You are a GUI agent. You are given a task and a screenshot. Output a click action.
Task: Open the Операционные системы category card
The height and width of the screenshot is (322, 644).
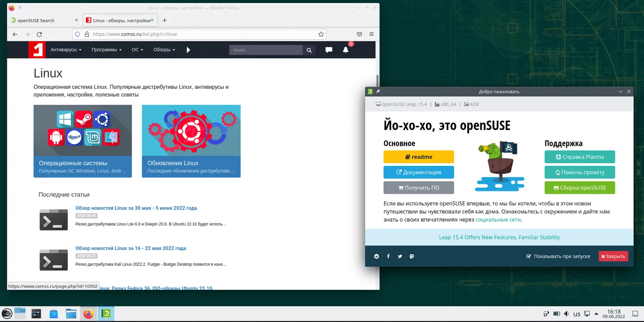click(83, 141)
